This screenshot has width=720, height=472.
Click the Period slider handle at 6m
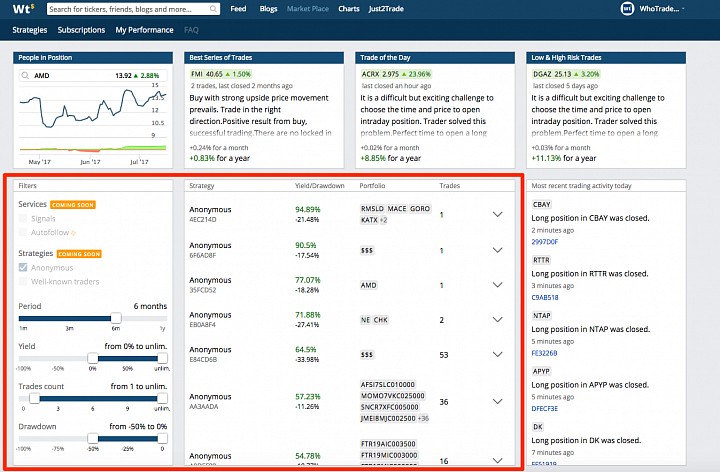coord(116,318)
